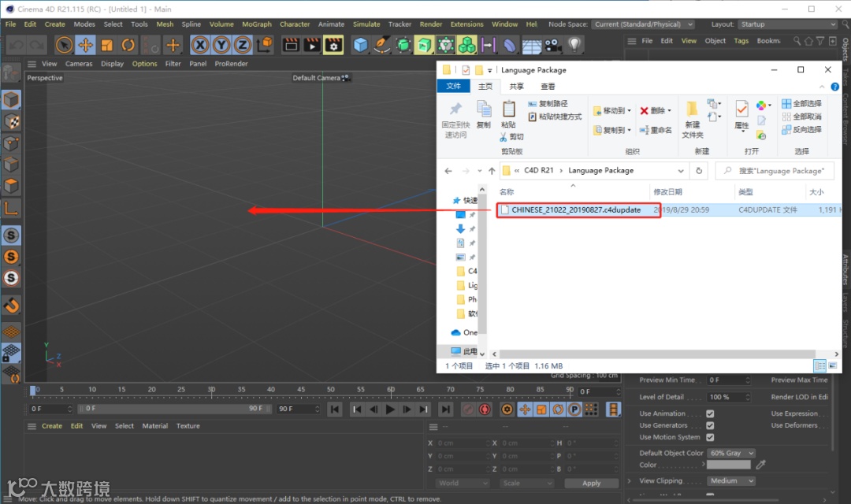Toggle the X-axis lock icon
This screenshot has height=504, width=851.
tap(200, 45)
